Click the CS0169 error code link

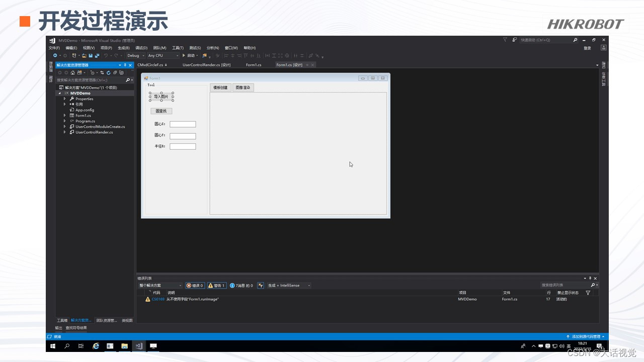[x=158, y=299]
